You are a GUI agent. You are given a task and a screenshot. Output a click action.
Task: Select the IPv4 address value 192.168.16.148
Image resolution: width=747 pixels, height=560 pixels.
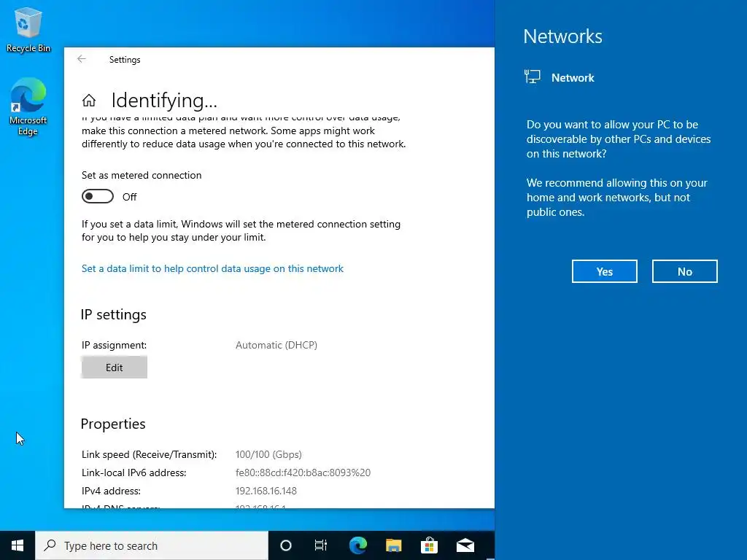[x=266, y=491]
